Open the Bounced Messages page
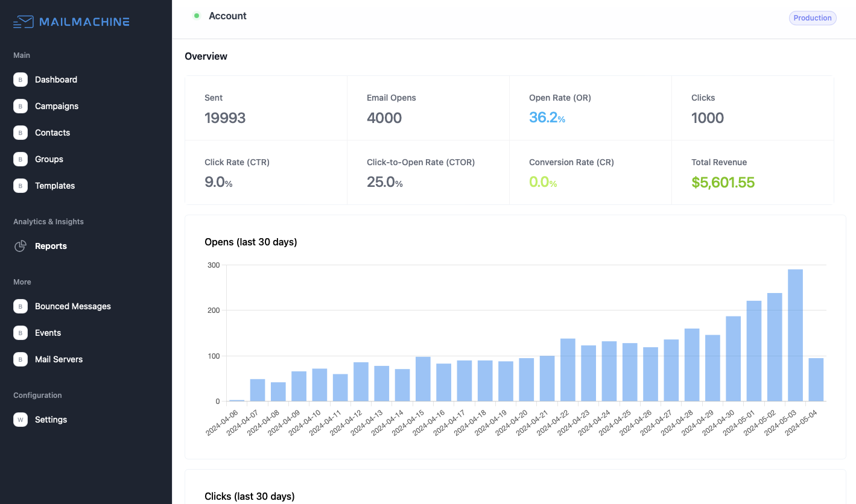Viewport: 856px width, 504px height. coord(72,306)
